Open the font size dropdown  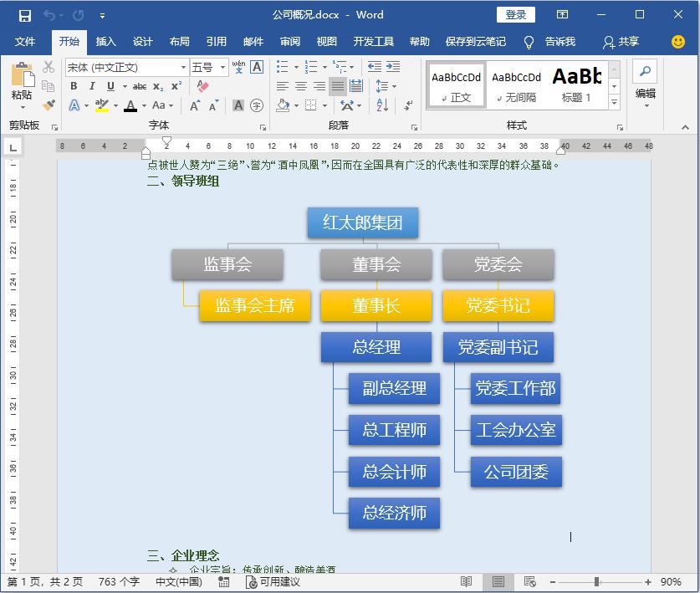(222, 66)
